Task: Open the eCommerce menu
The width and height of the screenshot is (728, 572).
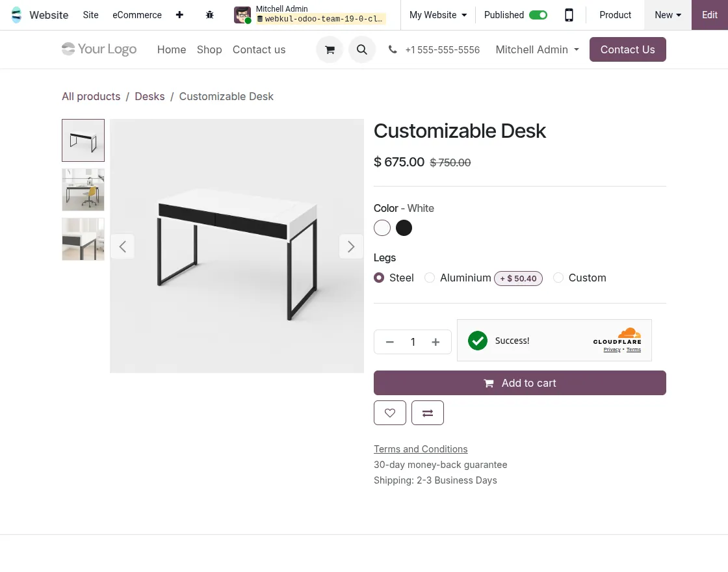Action: point(137,15)
